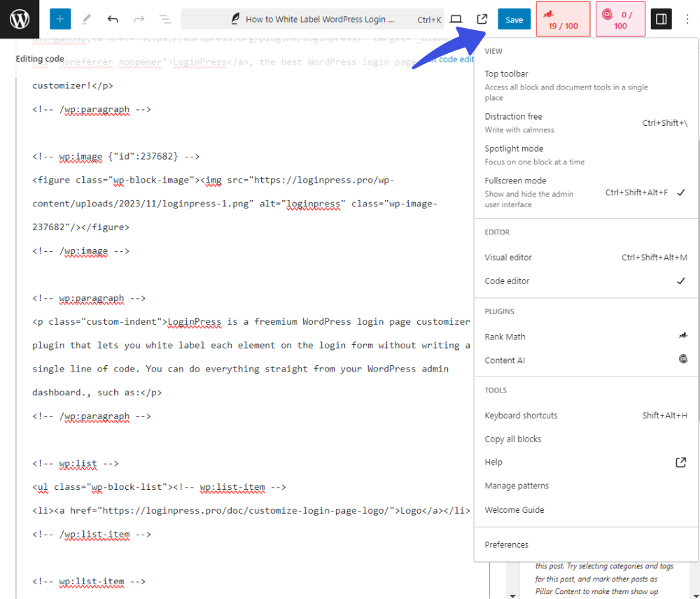Click the 'p class="custom-indent"' code line
The image size is (700, 599).
coord(251,322)
